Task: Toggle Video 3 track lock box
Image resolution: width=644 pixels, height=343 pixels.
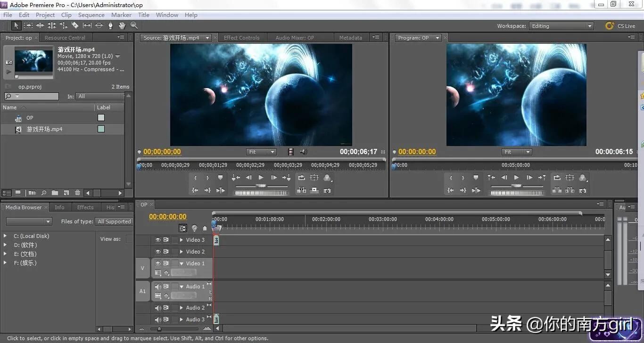Action: (x=175, y=240)
